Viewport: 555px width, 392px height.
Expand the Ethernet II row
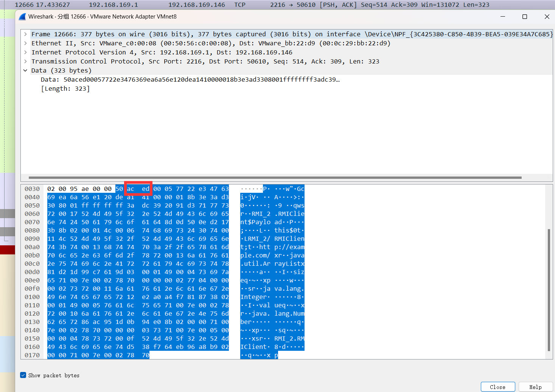(x=25, y=43)
